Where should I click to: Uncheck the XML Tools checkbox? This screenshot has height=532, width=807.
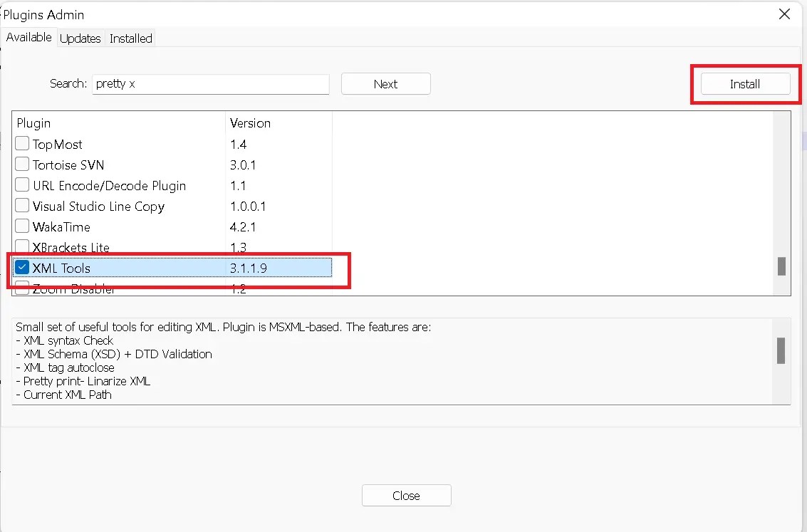22,267
